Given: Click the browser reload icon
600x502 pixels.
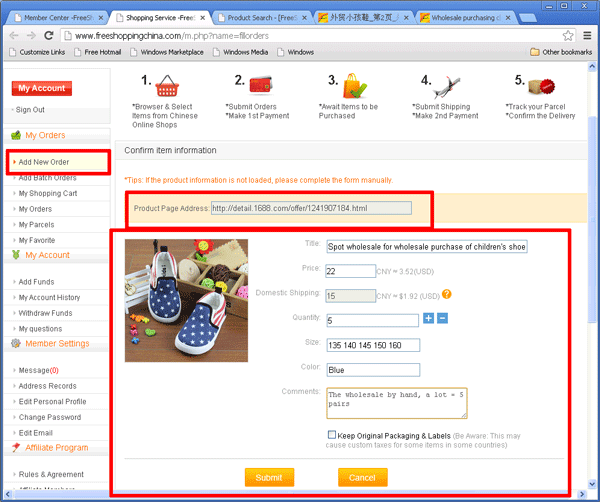Looking at the screenshot, I should tap(52, 36).
